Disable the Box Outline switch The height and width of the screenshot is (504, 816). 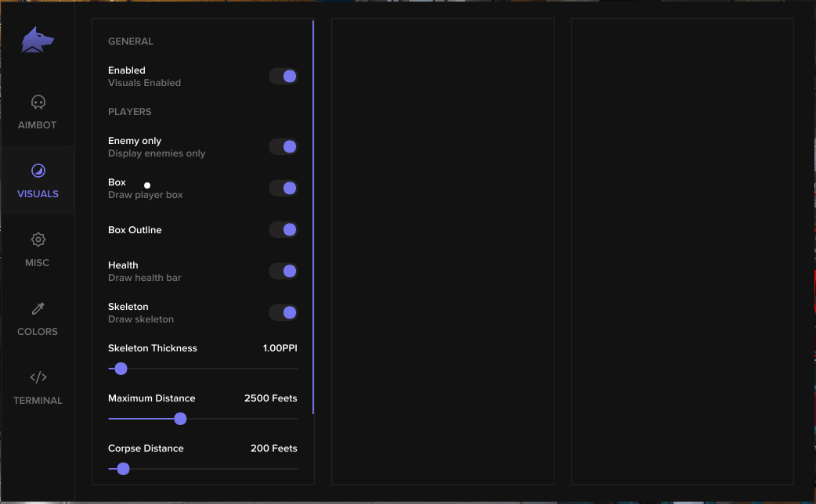(283, 229)
